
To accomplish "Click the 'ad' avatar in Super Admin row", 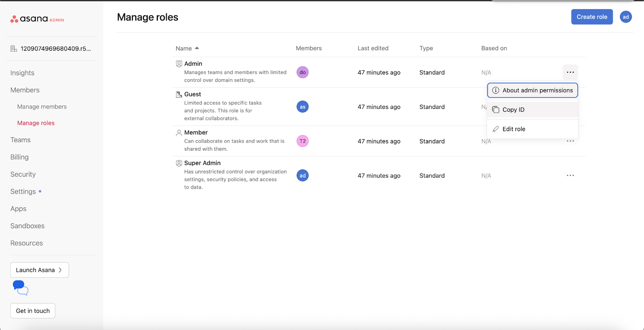I will pyautogui.click(x=302, y=176).
